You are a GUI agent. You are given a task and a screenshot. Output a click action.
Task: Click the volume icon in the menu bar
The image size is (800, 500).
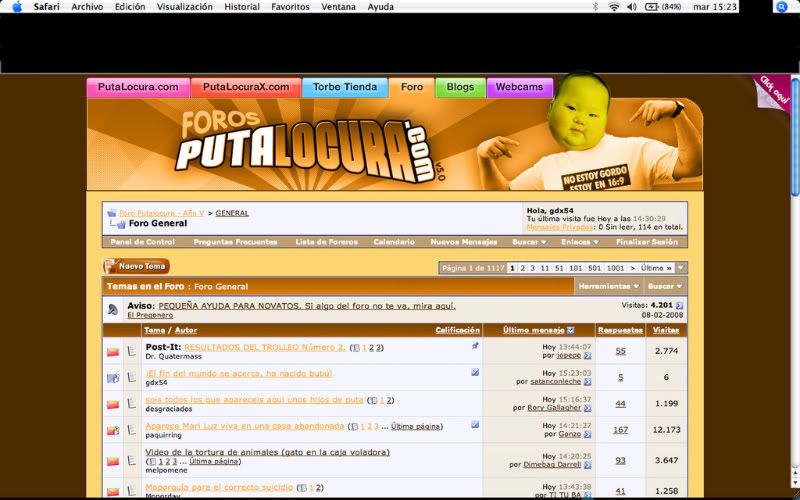click(x=632, y=7)
